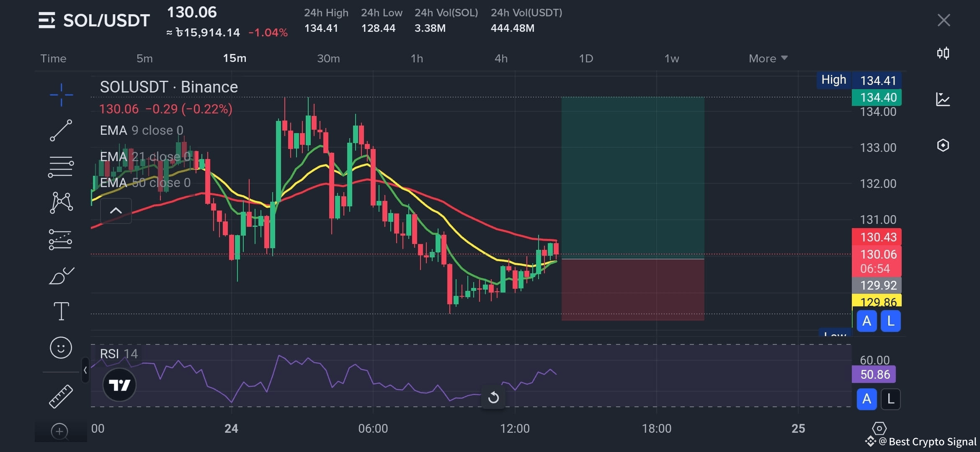This screenshot has height=452, width=980.
Task: Select the 4h timeframe
Action: pyautogui.click(x=501, y=58)
